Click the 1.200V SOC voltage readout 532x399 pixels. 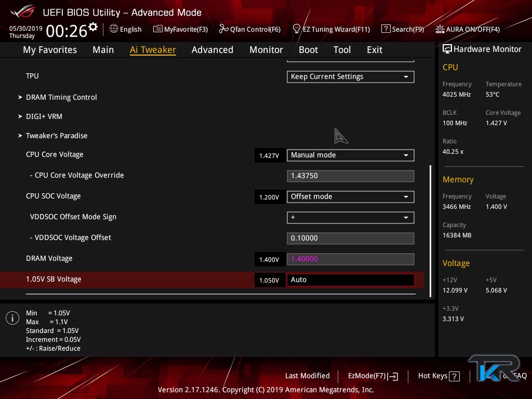(x=270, y=197)
